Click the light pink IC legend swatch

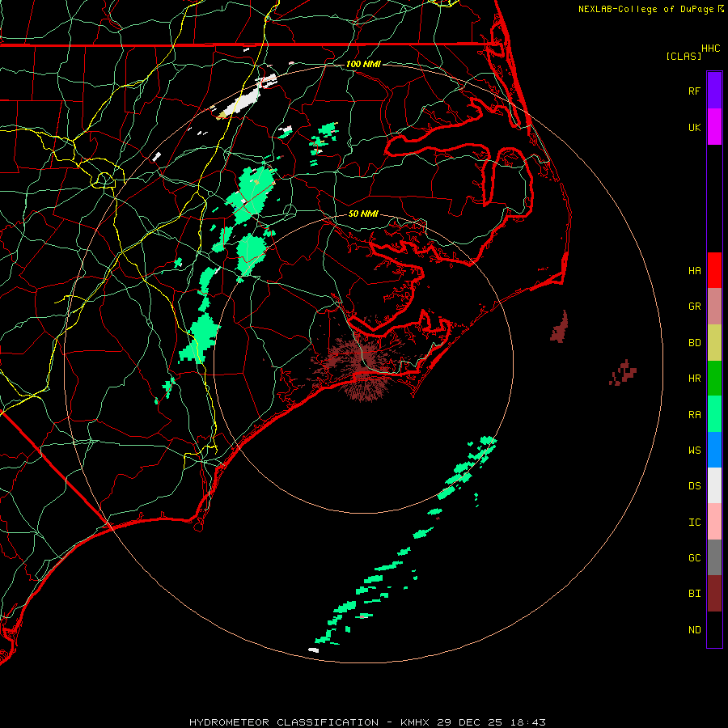[x=714, y=522]
